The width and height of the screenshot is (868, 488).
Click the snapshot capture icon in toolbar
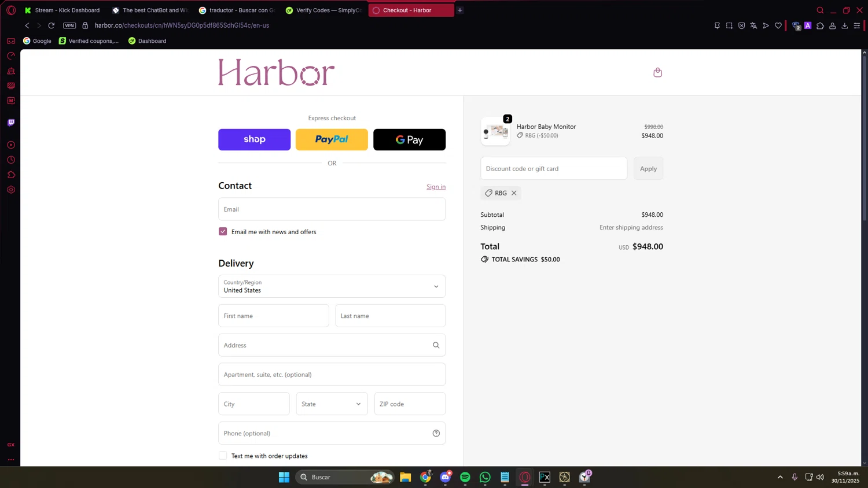tap(729, 25)
